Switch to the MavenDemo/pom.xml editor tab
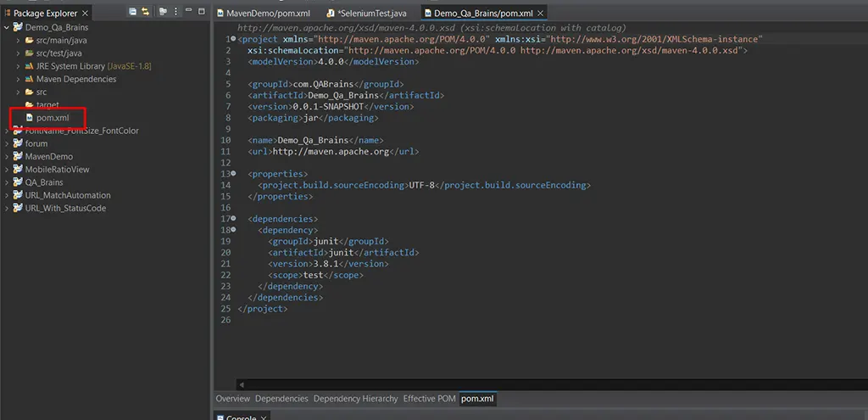The image size is (868, 420). pos(264,14)
